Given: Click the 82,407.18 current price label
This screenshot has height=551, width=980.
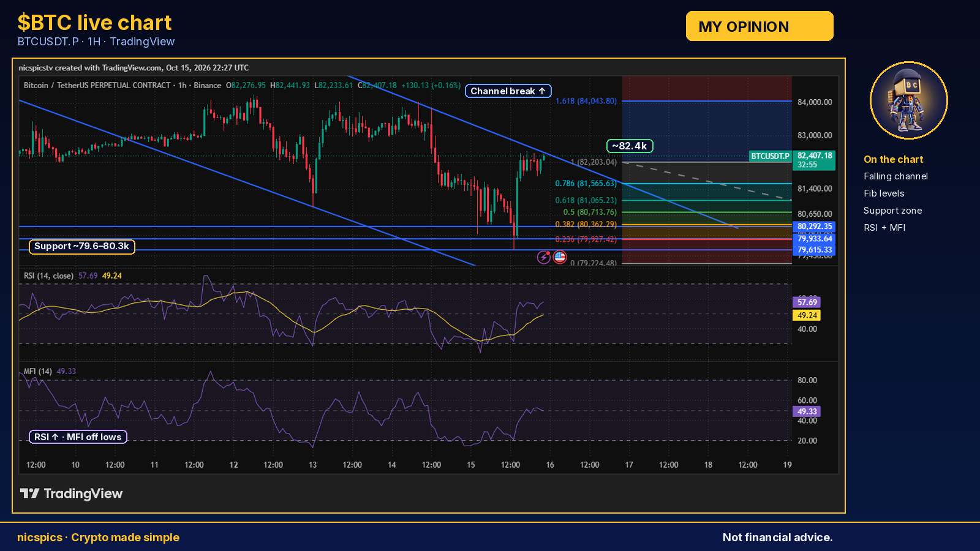Looking at the screenshot, I should pyautogui.click(x=814, y=160).
